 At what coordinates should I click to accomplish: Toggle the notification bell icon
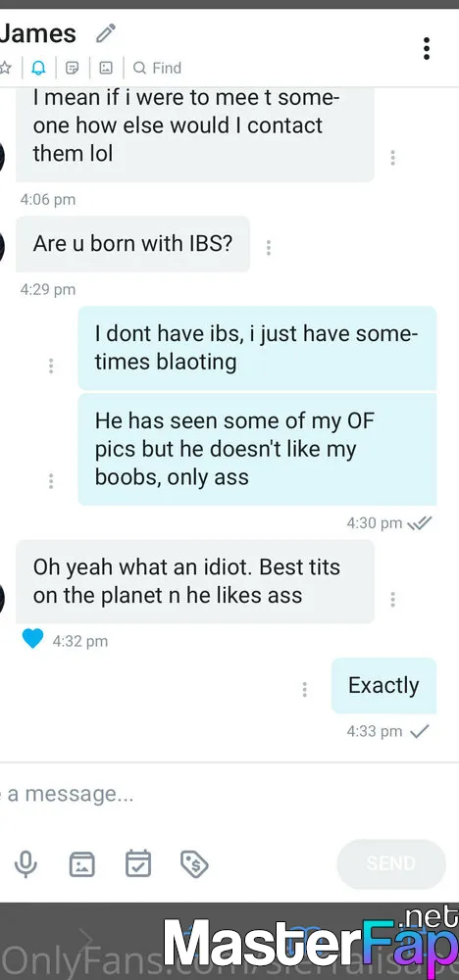[39, 68]
